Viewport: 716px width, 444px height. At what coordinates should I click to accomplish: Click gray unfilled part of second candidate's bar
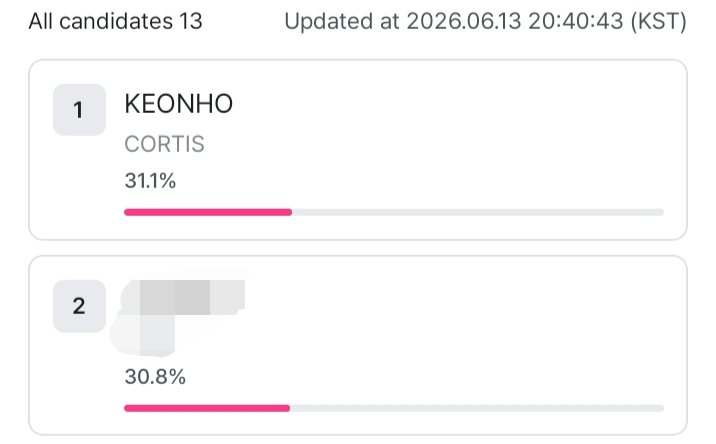[x=477, y=408]
